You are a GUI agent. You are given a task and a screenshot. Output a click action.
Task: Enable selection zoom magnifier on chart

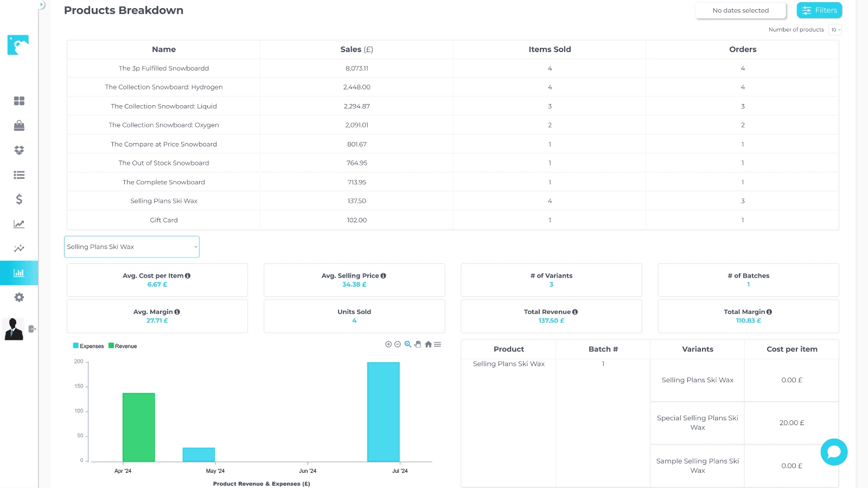coord(408,344)
